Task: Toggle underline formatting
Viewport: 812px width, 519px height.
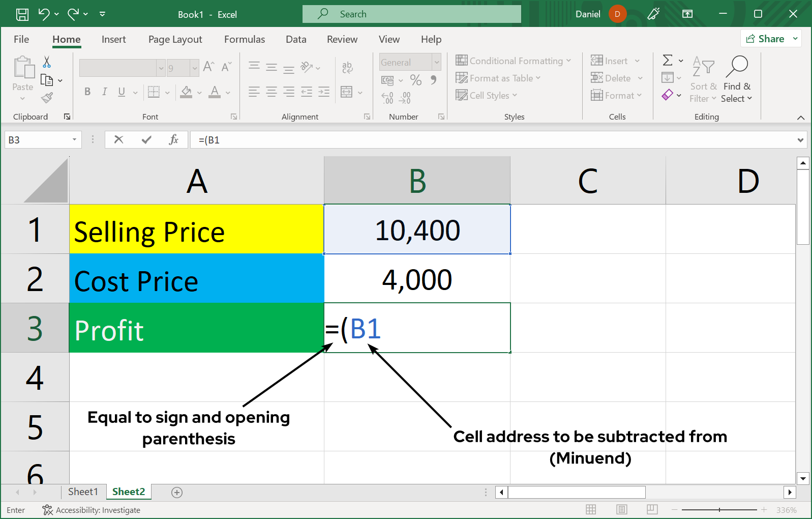Action: [122, 92]
